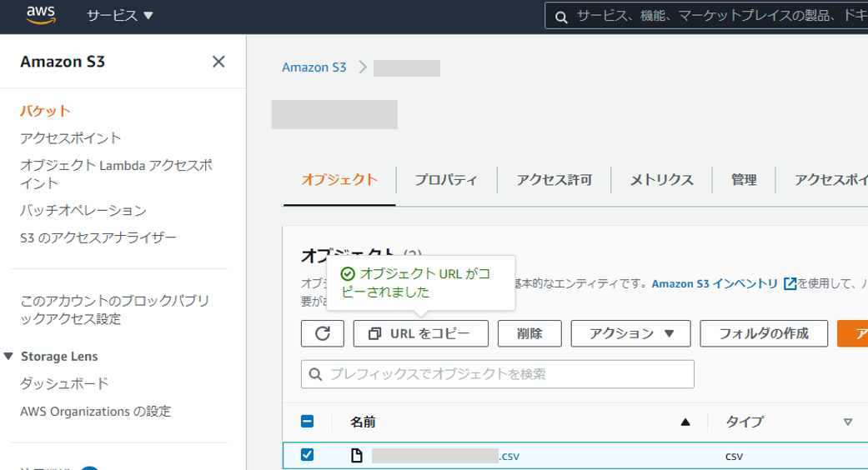Open ダッシュボード under Storage Lens
Viewport: 868px width, 470px height.
[64, 383]
